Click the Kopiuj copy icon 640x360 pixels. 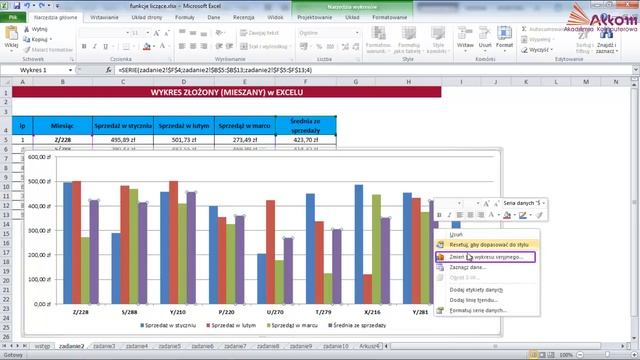[27, 40]
